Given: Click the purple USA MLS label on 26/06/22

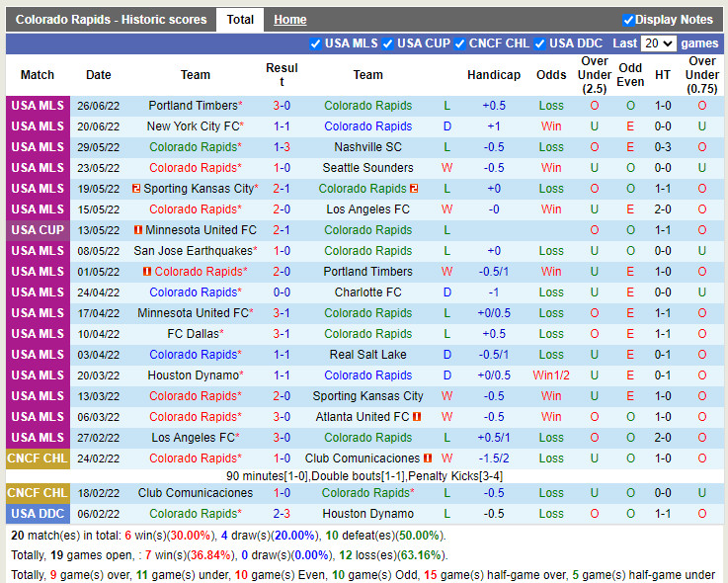Looking at the screenshot, I should tap(38, 106).
